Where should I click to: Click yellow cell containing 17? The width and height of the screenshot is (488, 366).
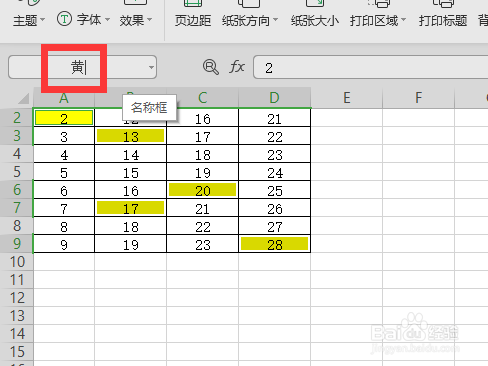click(x=130, y=208)
